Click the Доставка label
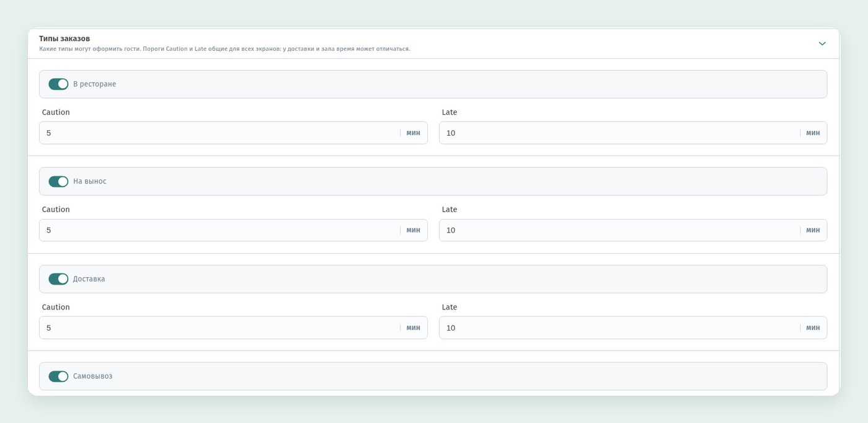 [89, 279]
